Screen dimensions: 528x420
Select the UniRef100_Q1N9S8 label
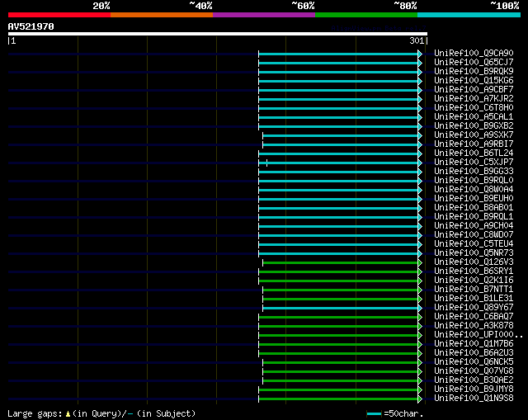coord(474,399)
